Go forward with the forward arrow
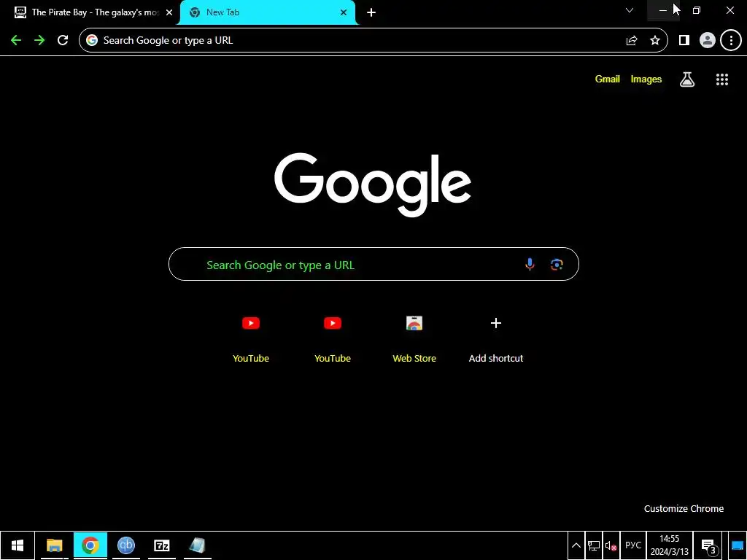Screen dimensions: 747x560 (39, 41)
